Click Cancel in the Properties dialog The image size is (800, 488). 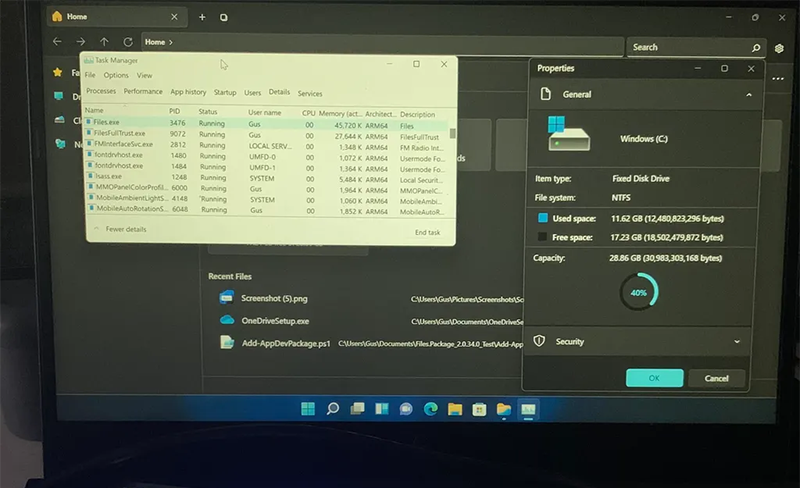click(x=716, y=378)
